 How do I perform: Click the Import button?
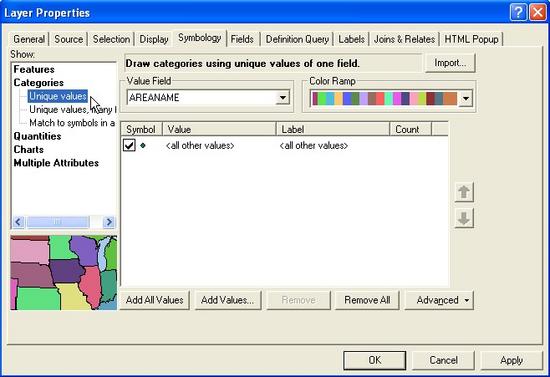(x=450, y=63)
